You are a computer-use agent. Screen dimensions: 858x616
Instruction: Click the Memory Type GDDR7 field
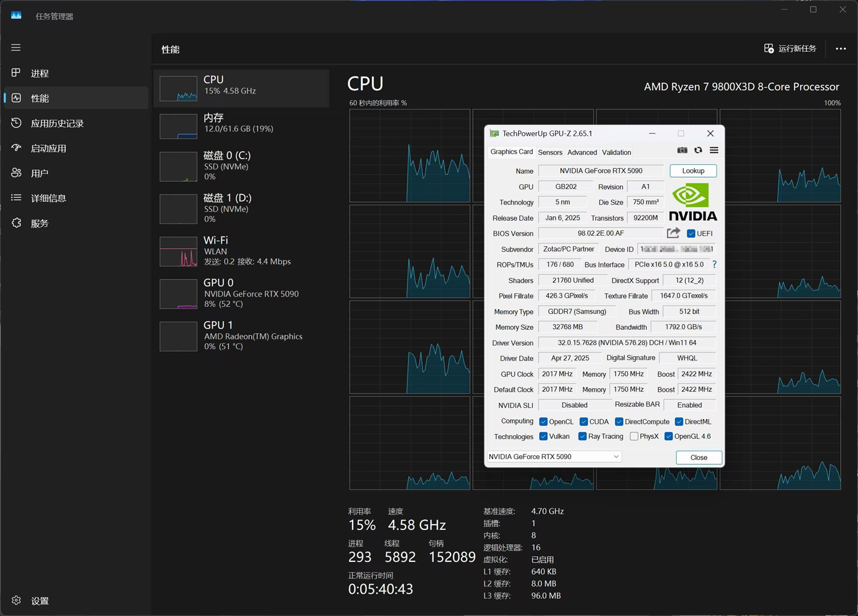[577, 311]
